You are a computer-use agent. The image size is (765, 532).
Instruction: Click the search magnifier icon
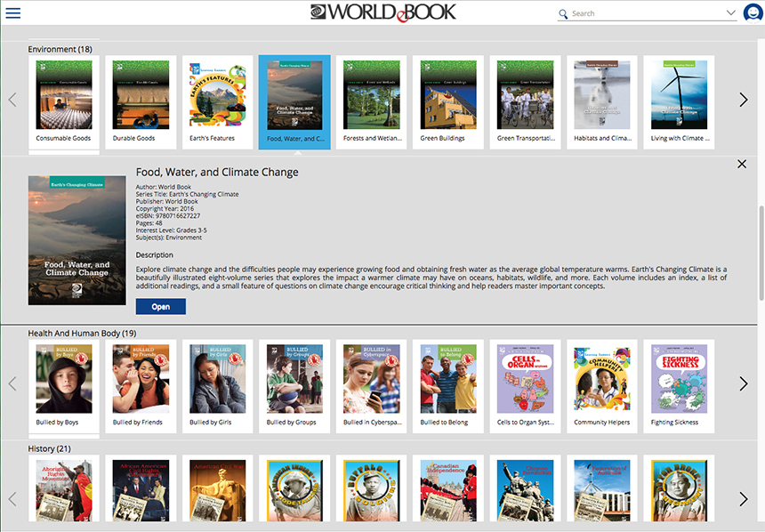tap(563, 13)
